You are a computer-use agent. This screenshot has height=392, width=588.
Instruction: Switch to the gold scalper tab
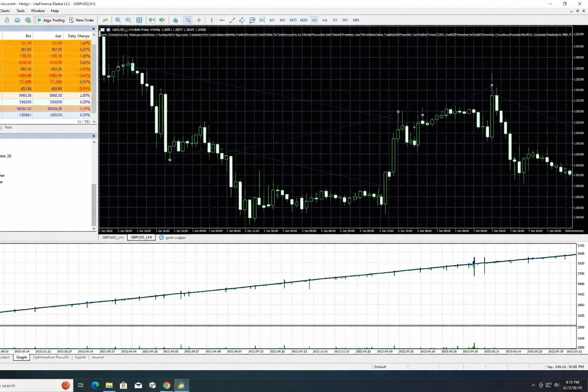[x=172, y=238]
